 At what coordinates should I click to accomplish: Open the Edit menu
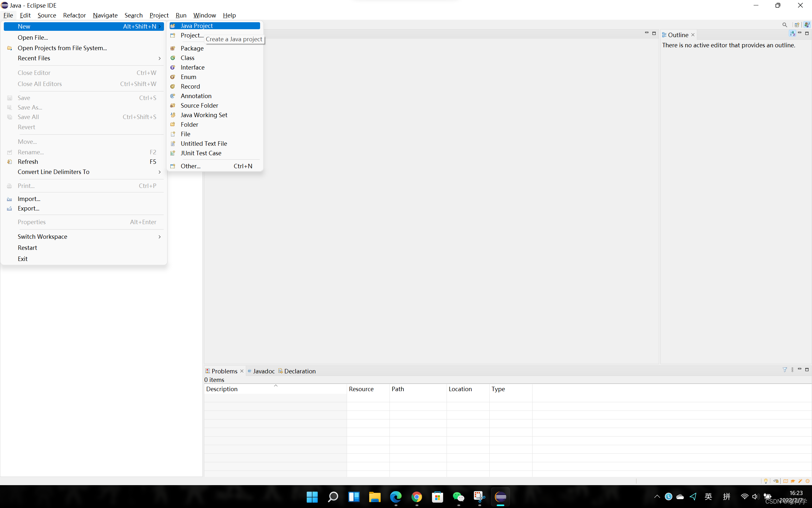pyautogui.click(x=25, y=15)
